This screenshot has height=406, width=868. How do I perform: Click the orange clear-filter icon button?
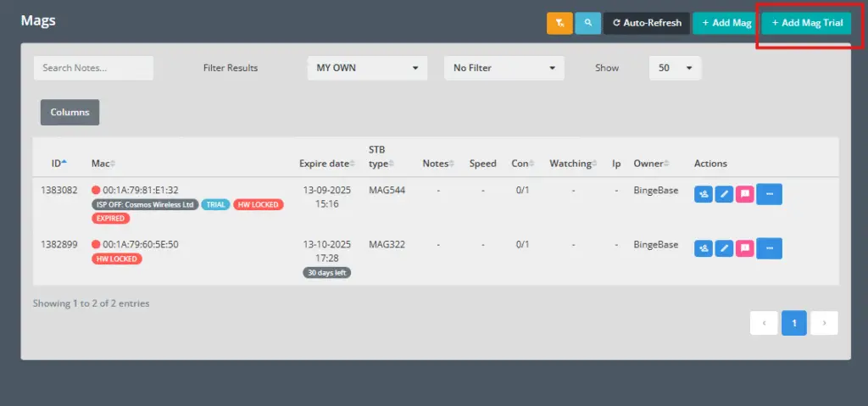(x=559, y=24)
